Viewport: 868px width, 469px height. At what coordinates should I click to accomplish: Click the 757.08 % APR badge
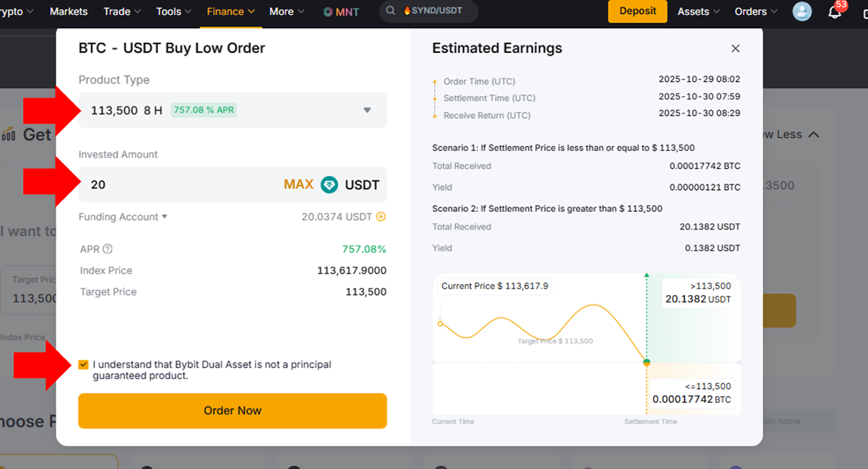coord(204,110)
